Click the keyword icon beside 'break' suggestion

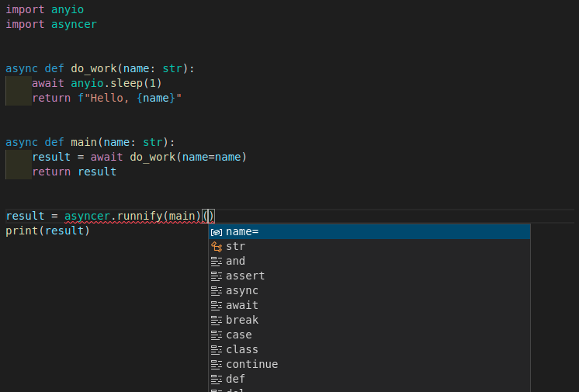pos(217,321)
